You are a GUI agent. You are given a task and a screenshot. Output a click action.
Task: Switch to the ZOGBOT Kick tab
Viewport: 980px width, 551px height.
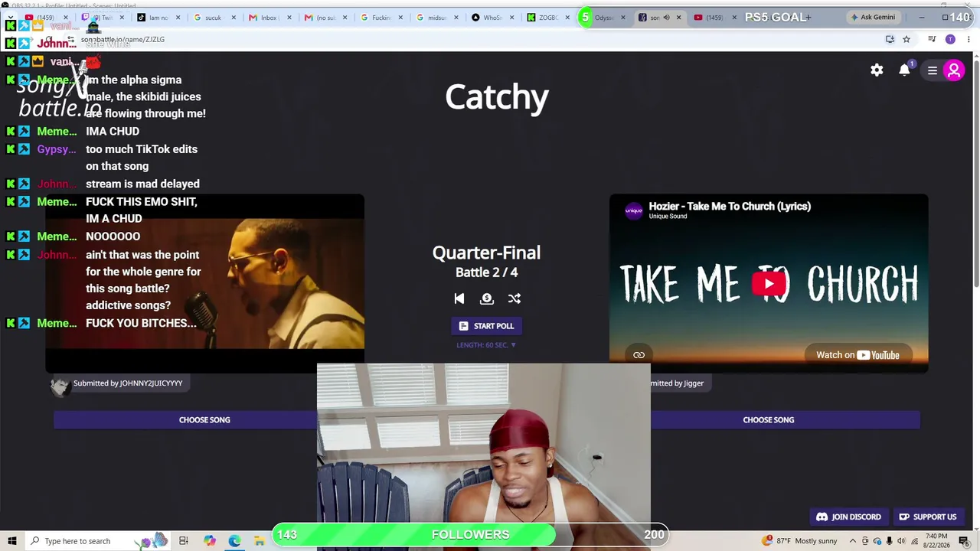click(x=543, y=18)
